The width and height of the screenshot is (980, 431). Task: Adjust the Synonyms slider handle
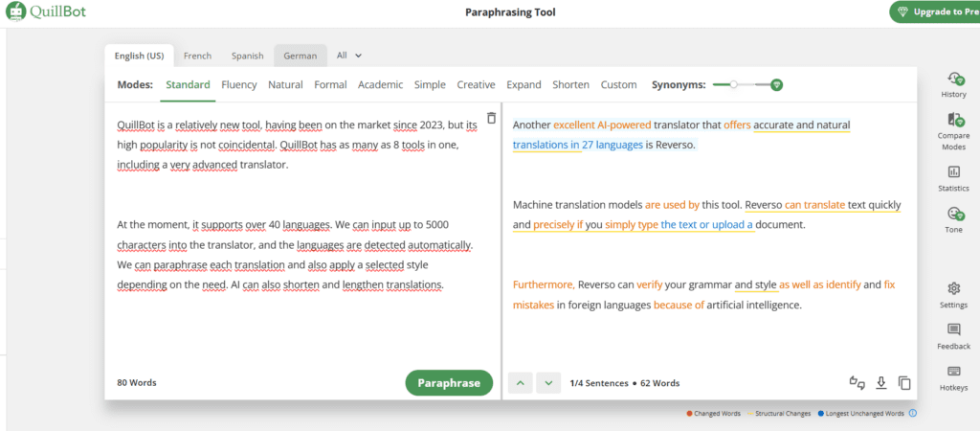[733, 84]
